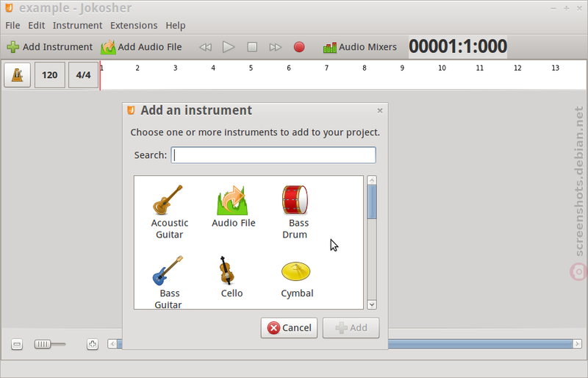Change the 120 tempo value

click(50, 75)
